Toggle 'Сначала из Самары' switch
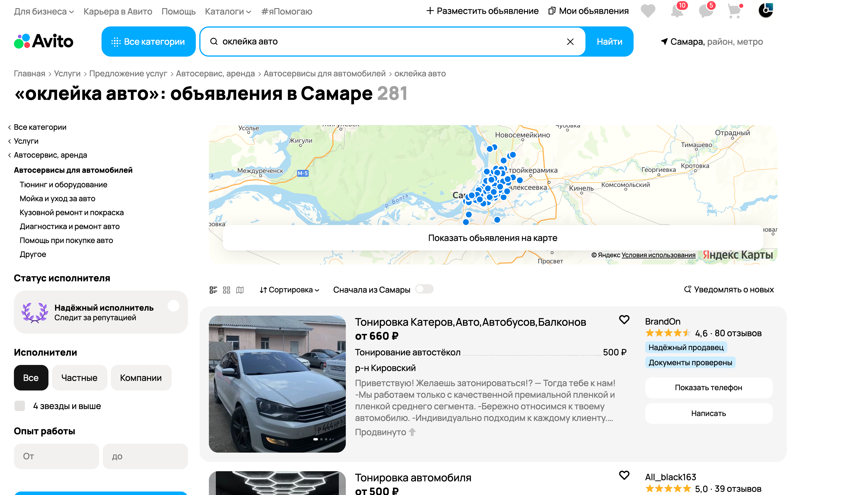 (424, 289)
